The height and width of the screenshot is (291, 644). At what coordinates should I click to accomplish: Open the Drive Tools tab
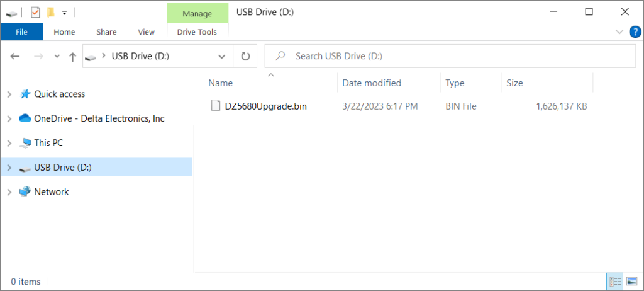(197, 31)
